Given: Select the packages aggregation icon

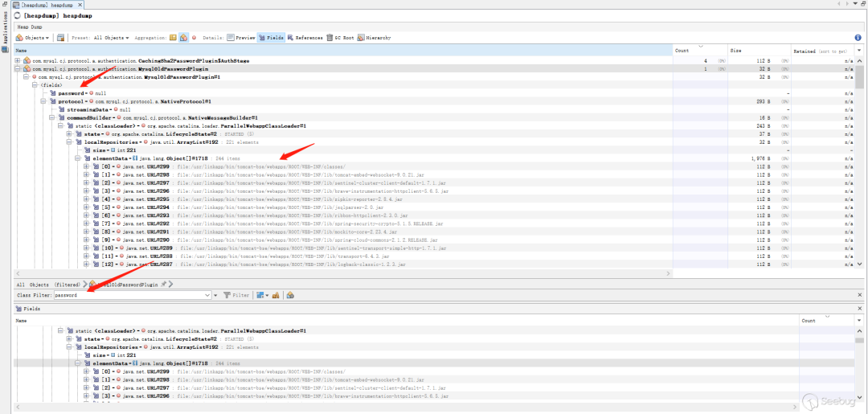Looking at the screenshot, I should tap(174, 38).
